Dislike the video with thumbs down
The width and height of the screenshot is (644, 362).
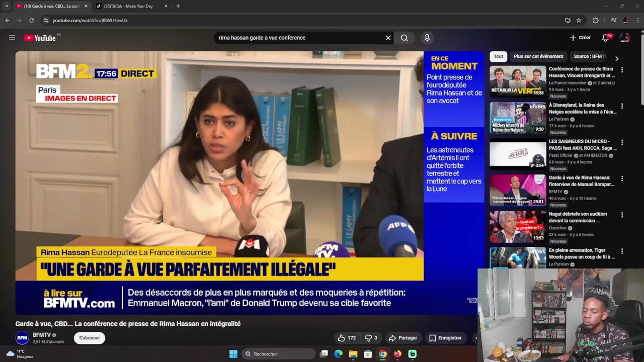coord(371,338)
